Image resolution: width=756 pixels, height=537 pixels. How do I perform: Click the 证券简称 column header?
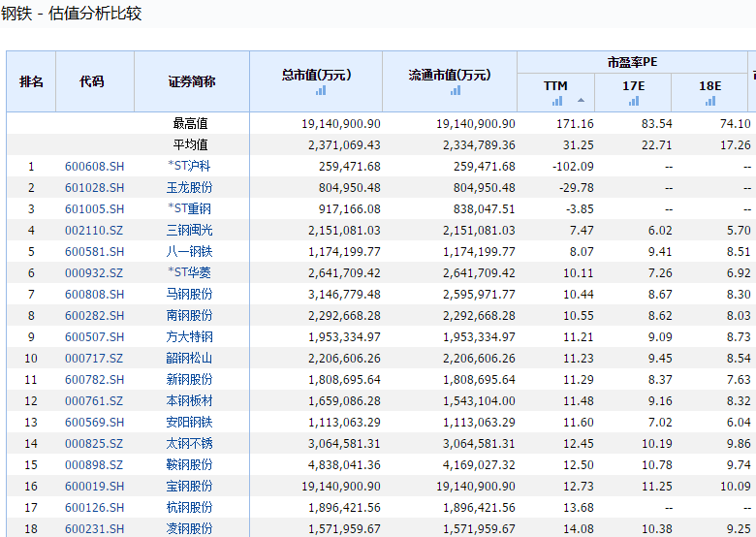[x=191, y=82]
